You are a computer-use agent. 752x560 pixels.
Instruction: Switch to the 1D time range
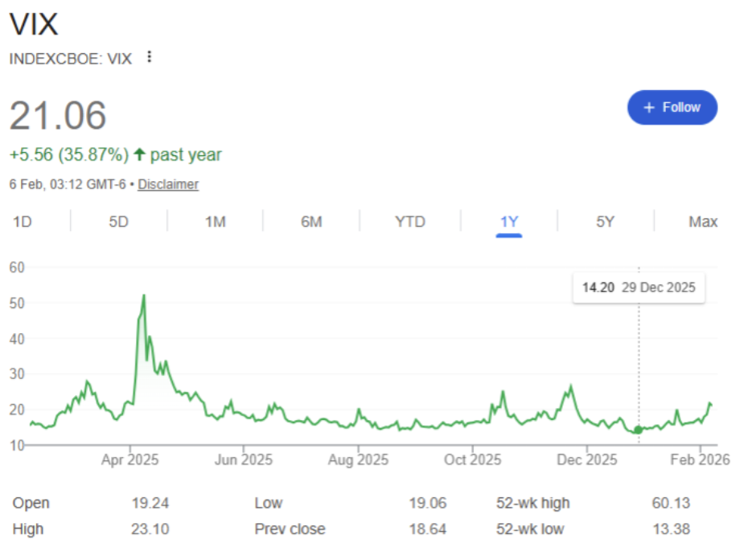pyautogui.click(x=23, y=222)
